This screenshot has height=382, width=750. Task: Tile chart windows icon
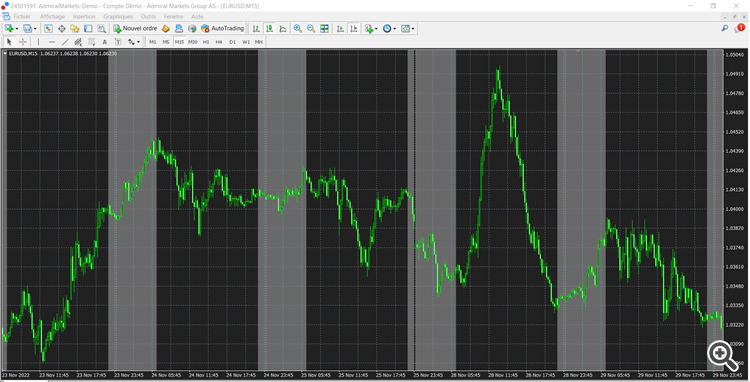324,29
